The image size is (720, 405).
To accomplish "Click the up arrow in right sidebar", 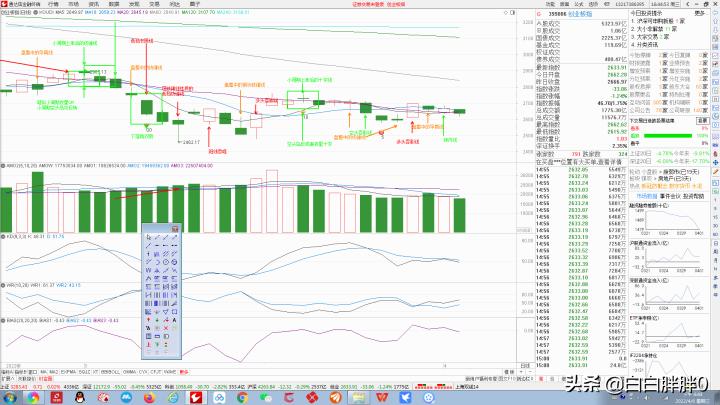I will tap(715, 22).
